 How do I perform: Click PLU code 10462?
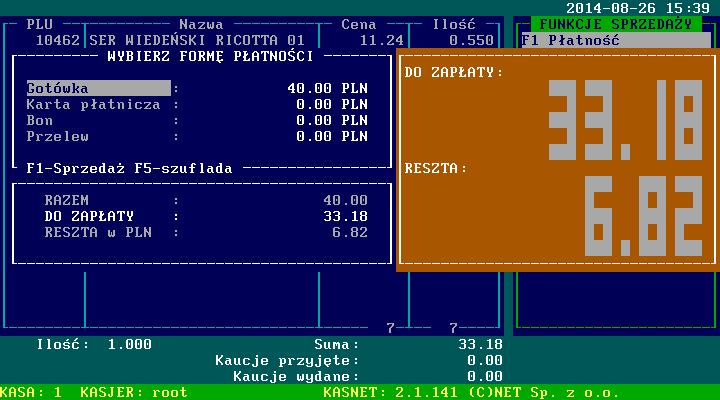tap(58, 40)
